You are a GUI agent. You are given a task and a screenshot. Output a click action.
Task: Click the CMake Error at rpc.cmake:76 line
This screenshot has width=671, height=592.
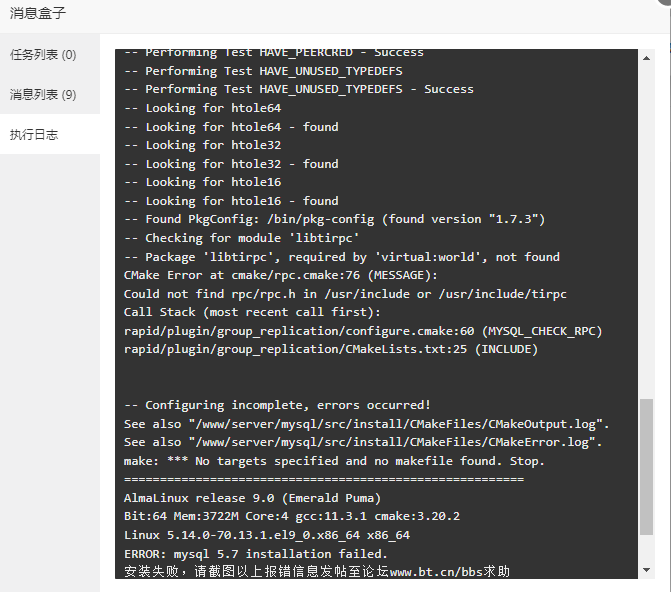[281, 275]
